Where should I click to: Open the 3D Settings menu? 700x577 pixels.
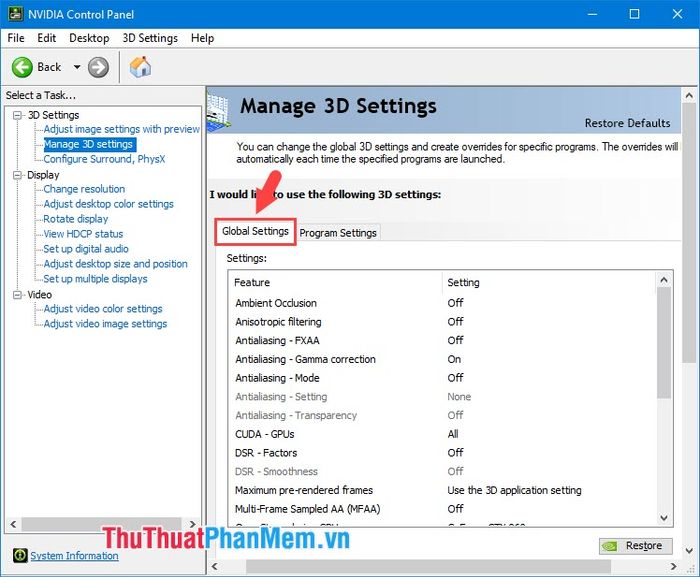150,38
